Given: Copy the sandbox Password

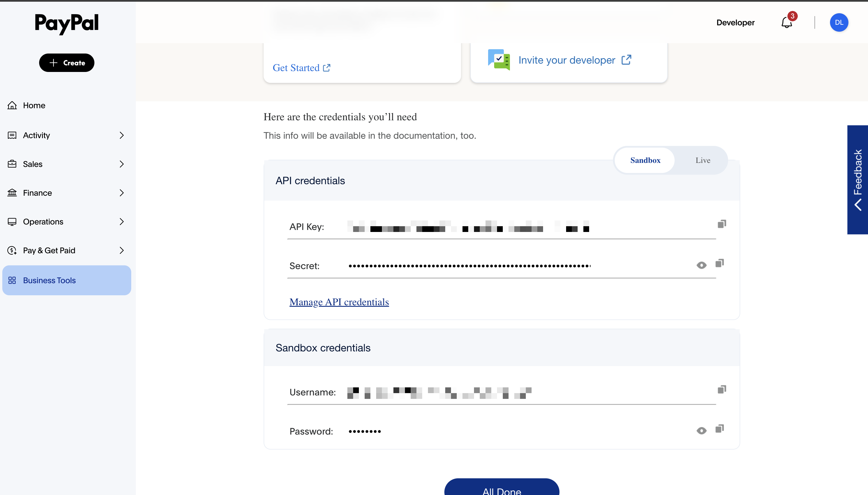Looking at the screenshot, I should [x=719, y=429].
